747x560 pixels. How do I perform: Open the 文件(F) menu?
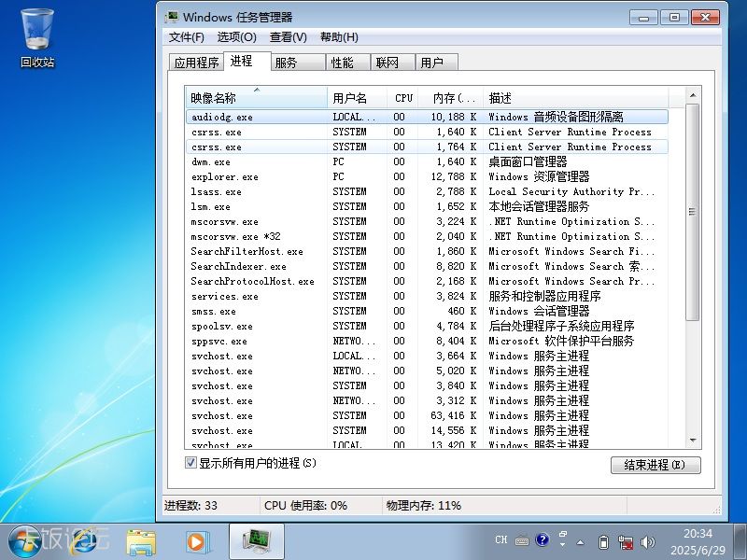coord(186,37)
